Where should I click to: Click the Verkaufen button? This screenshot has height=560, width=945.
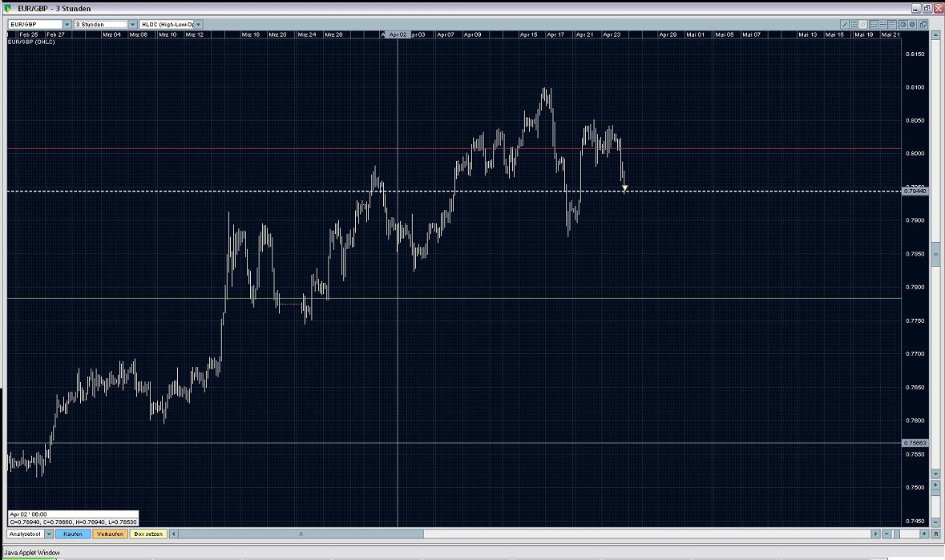coord(111,534)
